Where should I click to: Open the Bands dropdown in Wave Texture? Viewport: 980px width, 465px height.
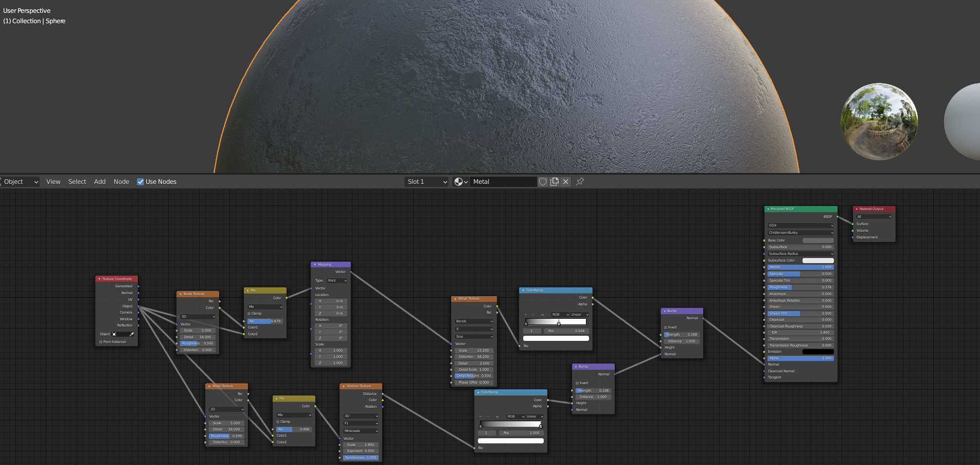click(474, 321)
